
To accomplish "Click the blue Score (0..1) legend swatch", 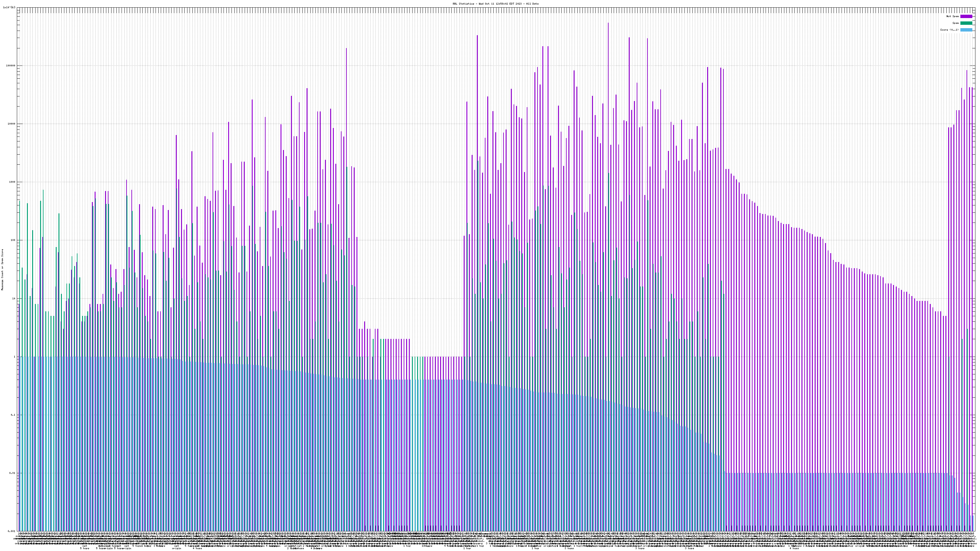I will click(x=966, y=30).
